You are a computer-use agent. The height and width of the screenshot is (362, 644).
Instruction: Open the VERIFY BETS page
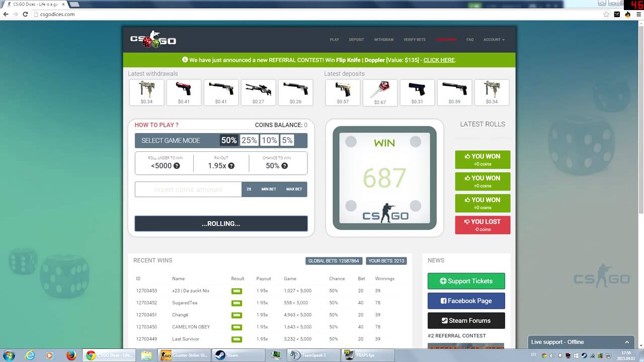point(414,40)
